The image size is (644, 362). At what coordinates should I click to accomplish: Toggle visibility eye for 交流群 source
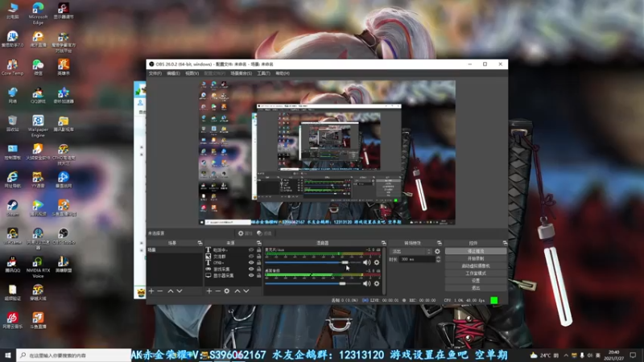[x=251, y=256]
